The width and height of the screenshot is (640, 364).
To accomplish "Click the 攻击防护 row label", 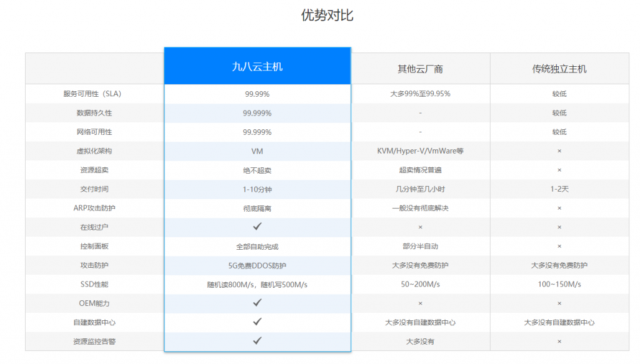I will [94, 265].
